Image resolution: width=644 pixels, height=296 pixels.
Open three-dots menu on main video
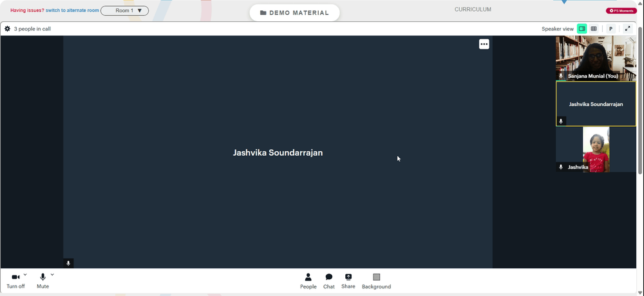tap(484, 44)
